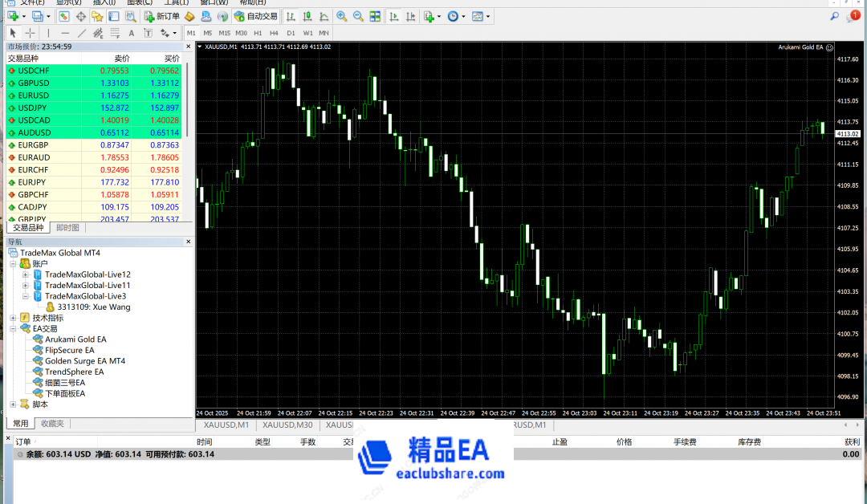
Task: Switch timeframe to D1
Action: tap(291, 33)
